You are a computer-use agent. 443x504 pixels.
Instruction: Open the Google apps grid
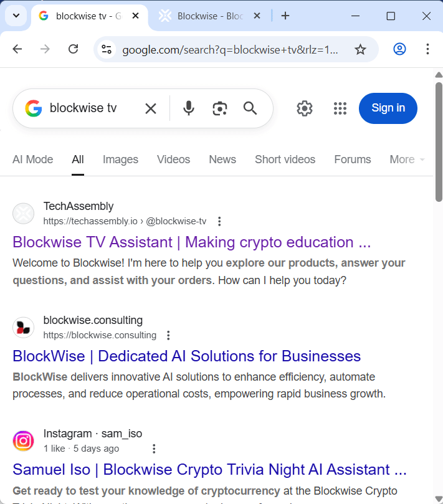tap(340, 108)
